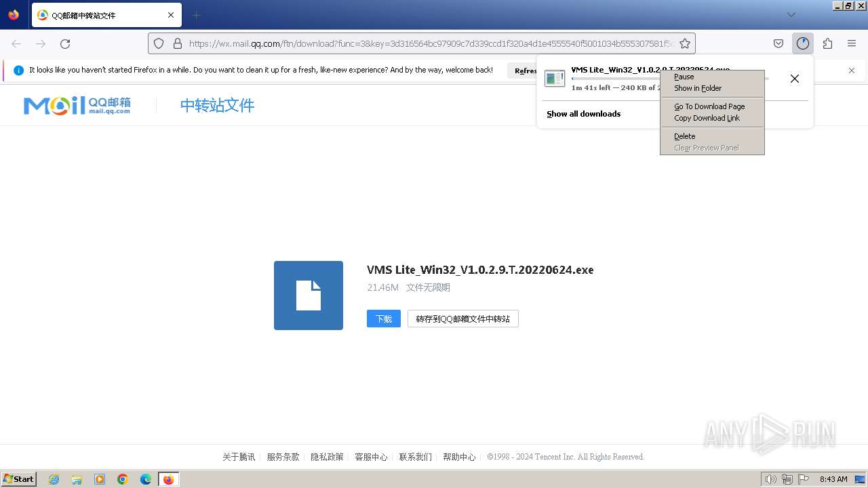Toggle the downloads panel button
This screenshot has width=868, height=488.
tap(803, 43)
